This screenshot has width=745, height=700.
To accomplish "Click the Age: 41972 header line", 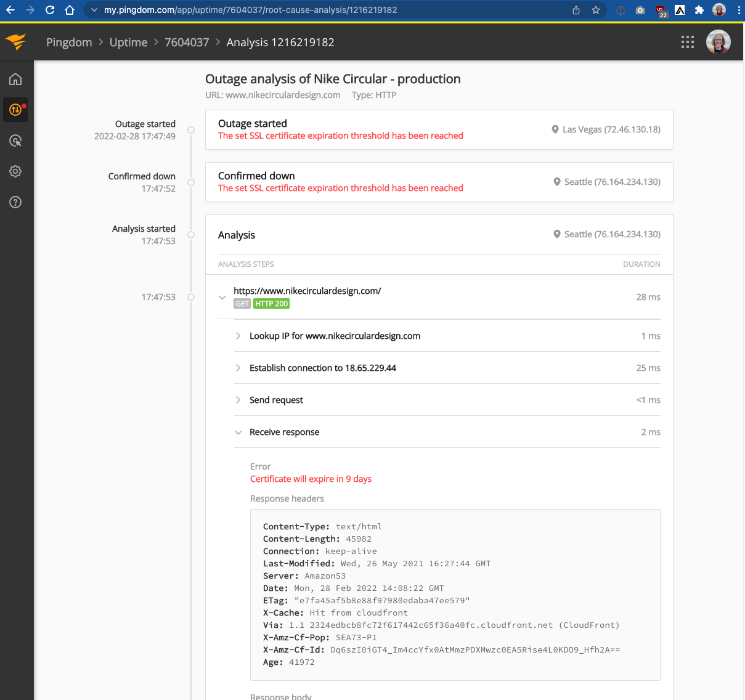I will tap(289, 662).
